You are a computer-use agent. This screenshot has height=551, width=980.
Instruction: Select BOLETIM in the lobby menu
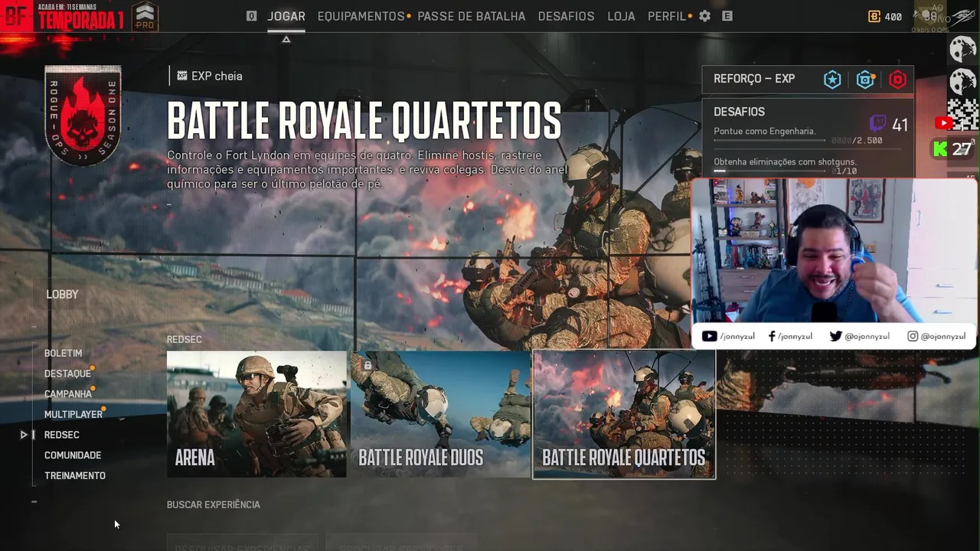[x=63, y=353]
